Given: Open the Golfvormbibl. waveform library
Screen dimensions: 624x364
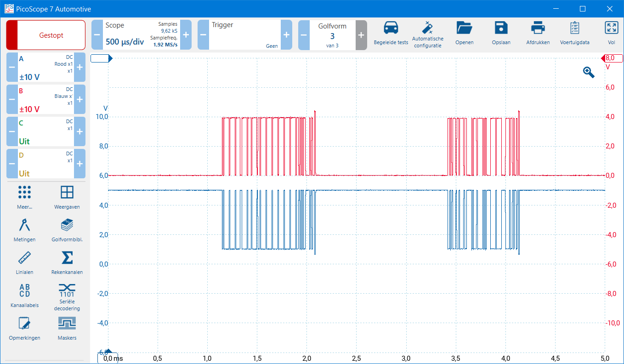Looking at the screenshot, I should coord(67,225).
